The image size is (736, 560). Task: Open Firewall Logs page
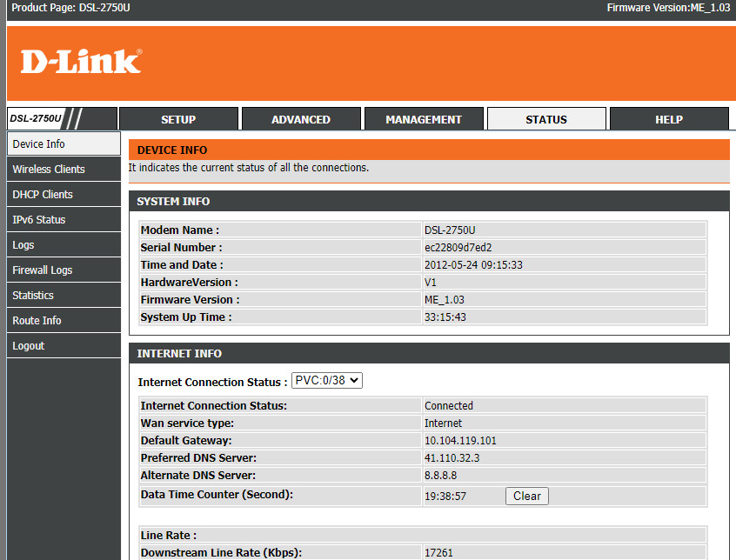(x=64, y=270)
